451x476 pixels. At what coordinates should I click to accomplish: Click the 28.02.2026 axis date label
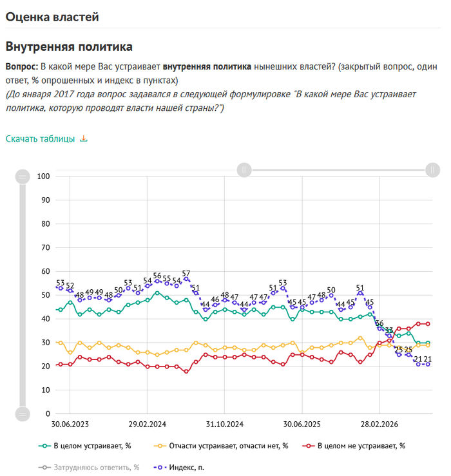click(379, 424)
